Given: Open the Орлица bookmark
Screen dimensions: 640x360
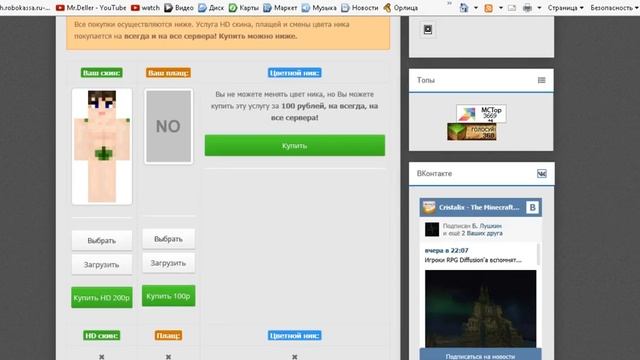Looking at the screenshot, I should tap(400, 7).
